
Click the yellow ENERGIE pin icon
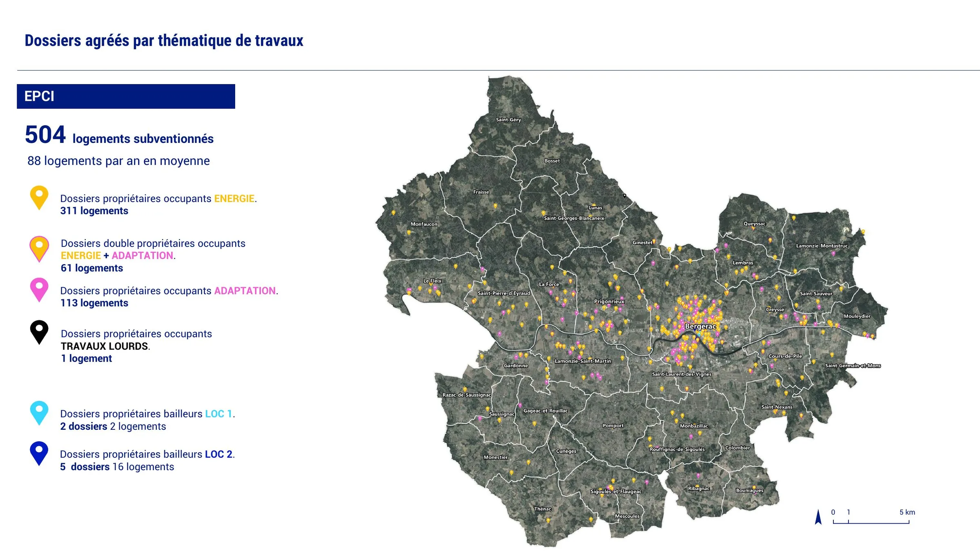[39, 198]
